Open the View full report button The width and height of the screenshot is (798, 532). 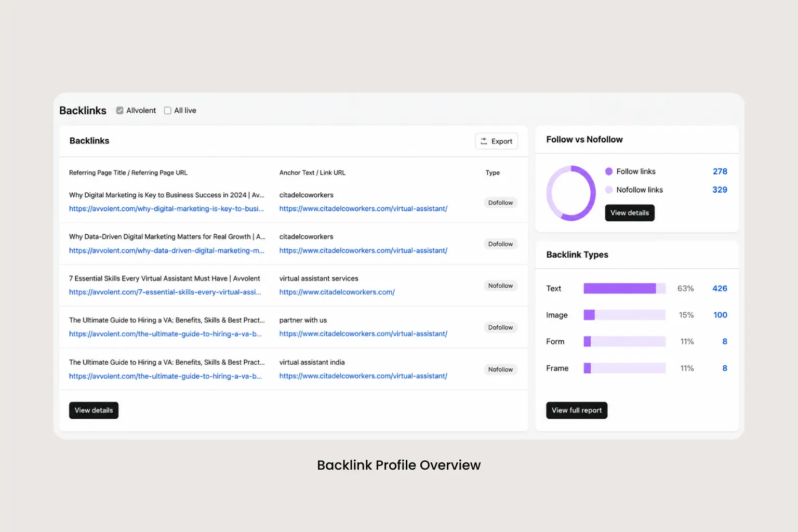point(577,410)
